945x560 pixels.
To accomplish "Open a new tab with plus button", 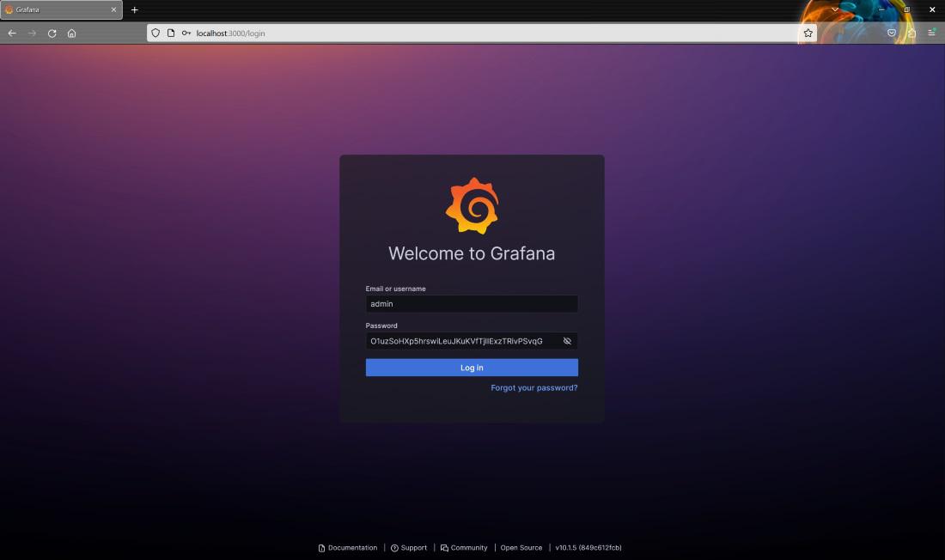I will click(x=134, y=9).
